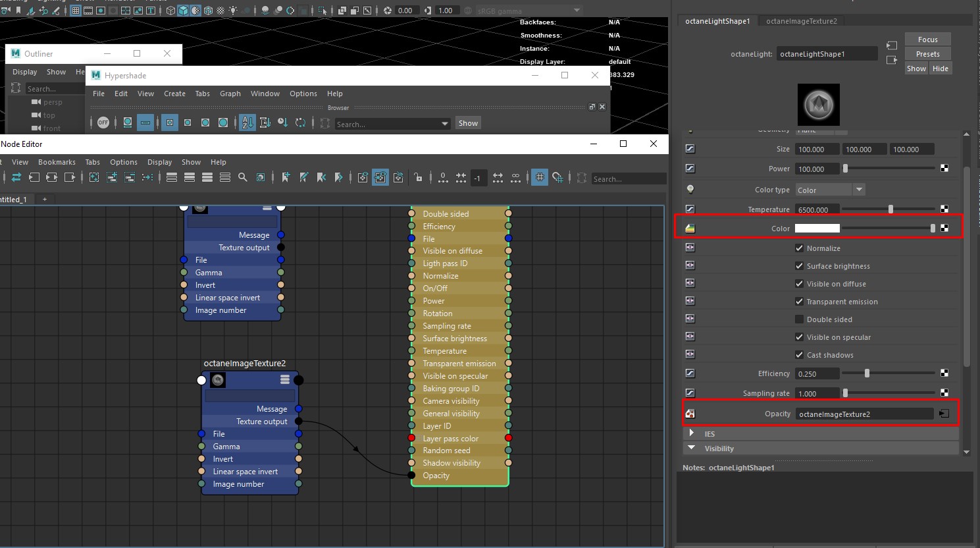The height and width of the screenshot is (548, 980).
Task: Click the go-to-output-connection icon below octaneLight name
Action: [x=892, y=60]
